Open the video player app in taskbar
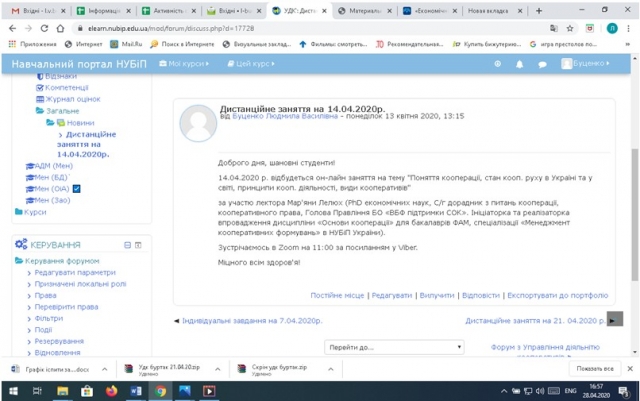This screenshot has width=640, height=401. 209,391
